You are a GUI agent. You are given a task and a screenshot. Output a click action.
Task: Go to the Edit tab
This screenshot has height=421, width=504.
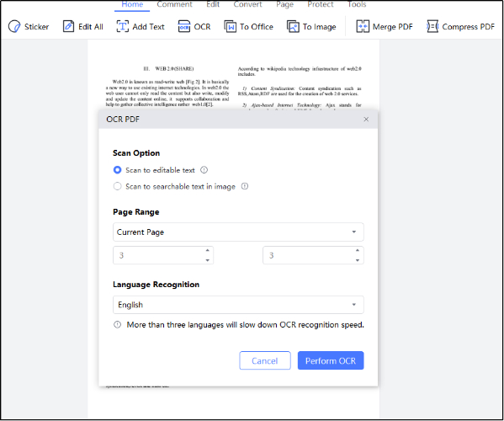click(213, 4)
